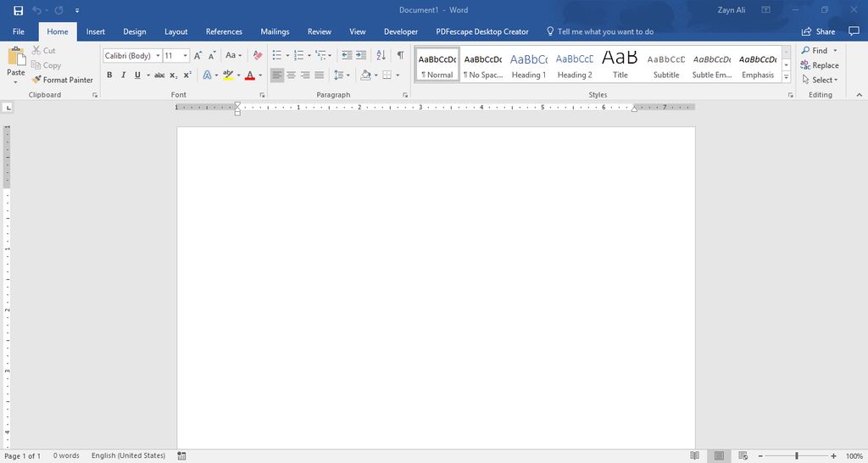Open Multilevel List dropdown
Screen dimensions: 868x463
tap(330, 55)
